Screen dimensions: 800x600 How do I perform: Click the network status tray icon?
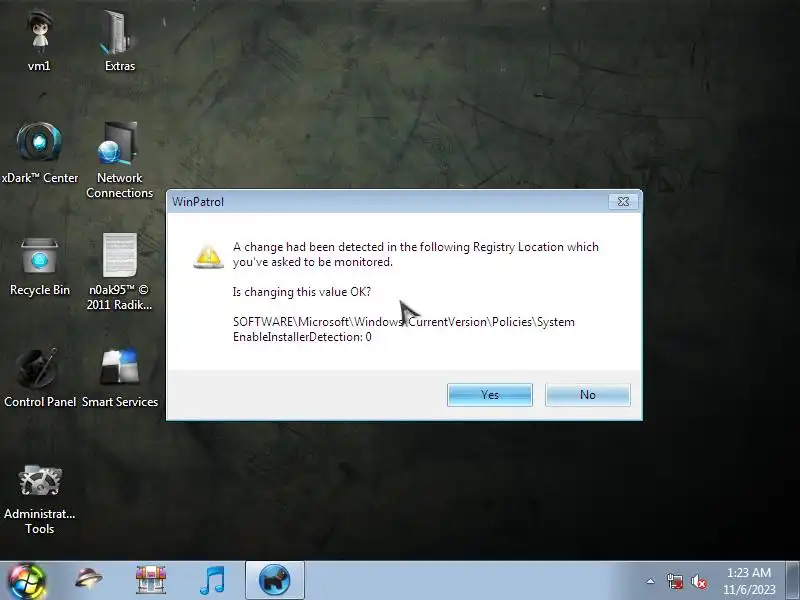click(674, 581)
